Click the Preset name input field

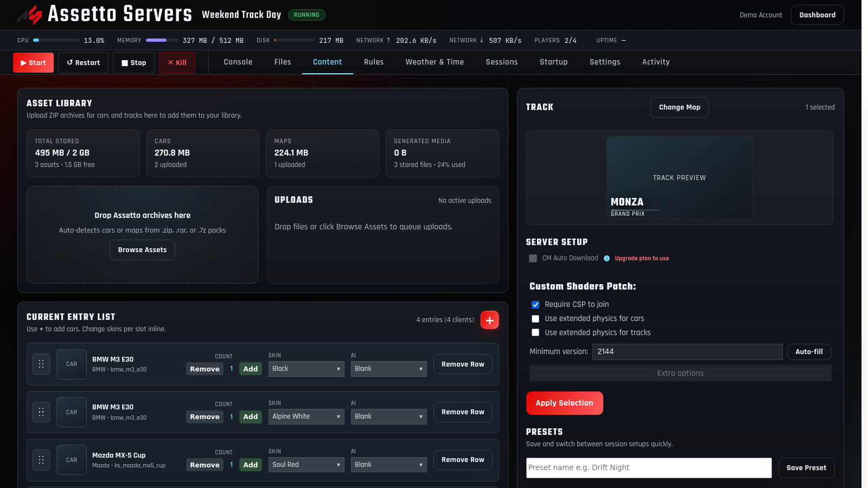coord(649,468)
